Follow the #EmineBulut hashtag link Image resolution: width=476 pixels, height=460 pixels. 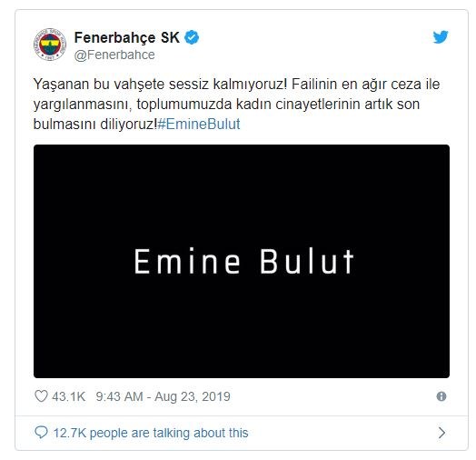click(x=199, y=124)
